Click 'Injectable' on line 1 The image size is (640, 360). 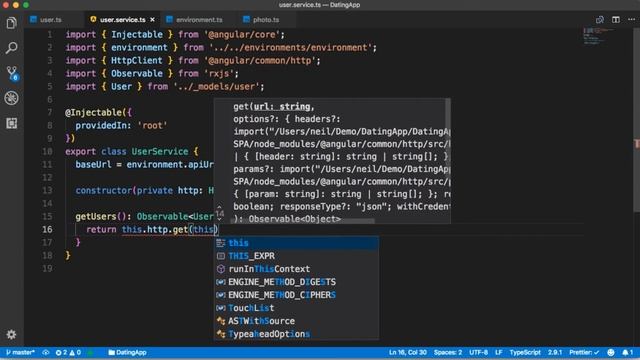(137, 34)
